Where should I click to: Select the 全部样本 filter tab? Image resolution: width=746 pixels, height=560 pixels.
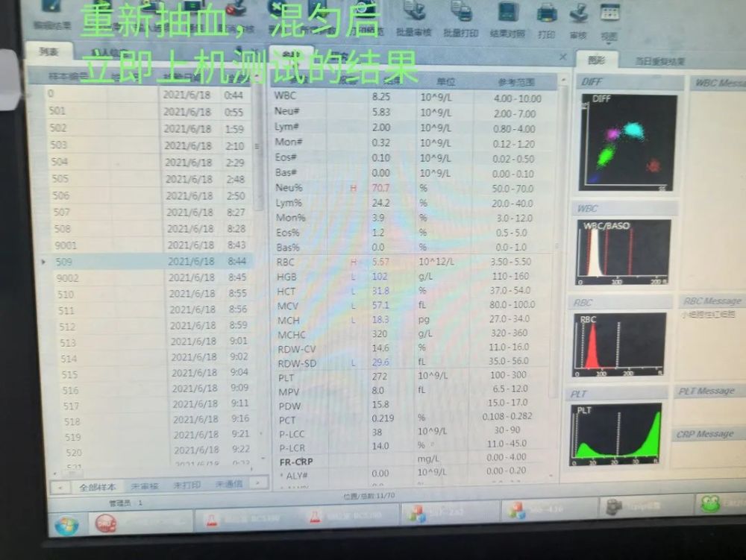point(98,487)
